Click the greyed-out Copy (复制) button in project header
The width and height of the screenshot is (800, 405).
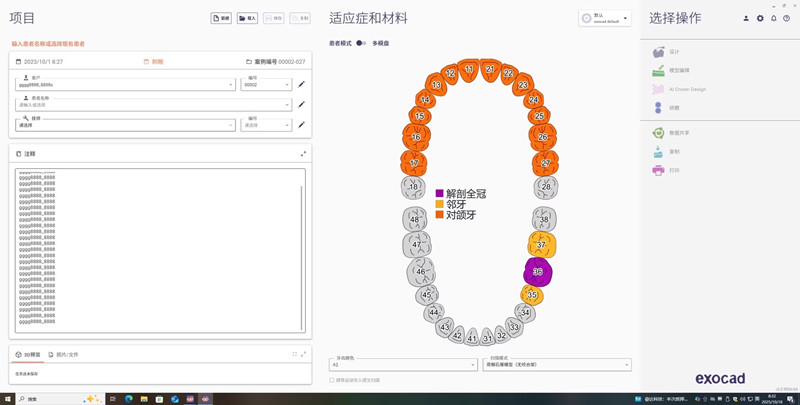coord(300,18)
